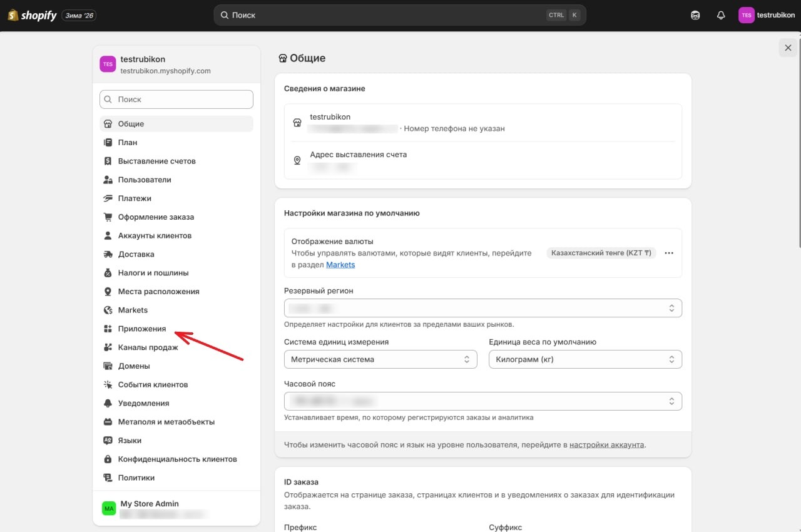The image size is (801, 532).
Task: Open the testrubikon store switcher in sidebar
Action: [x=176, y=64]
